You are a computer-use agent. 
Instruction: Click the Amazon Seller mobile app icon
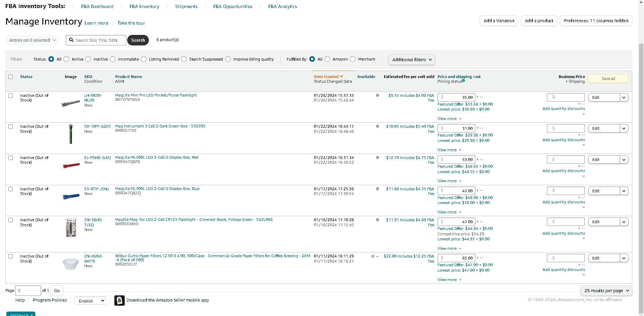point(120,300)
